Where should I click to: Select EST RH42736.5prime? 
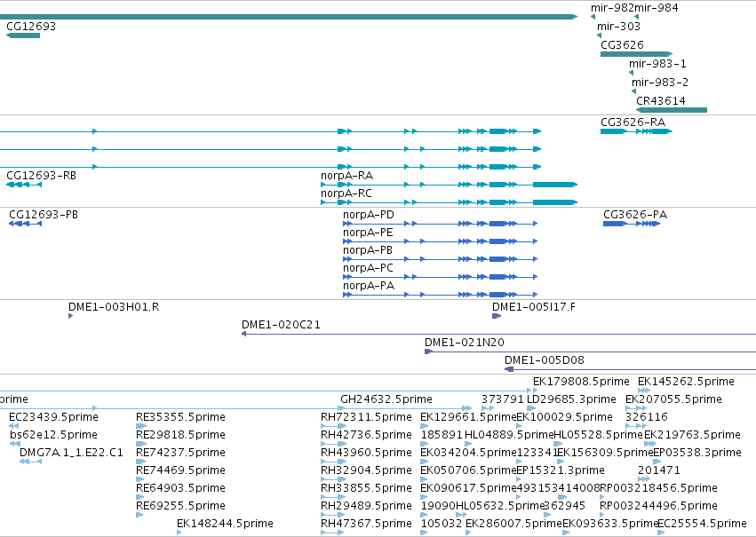[x=334, y=444]
